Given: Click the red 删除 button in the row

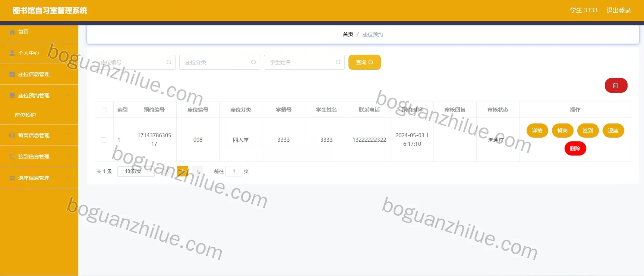Looking at the screenshot, I should point(575,148).
